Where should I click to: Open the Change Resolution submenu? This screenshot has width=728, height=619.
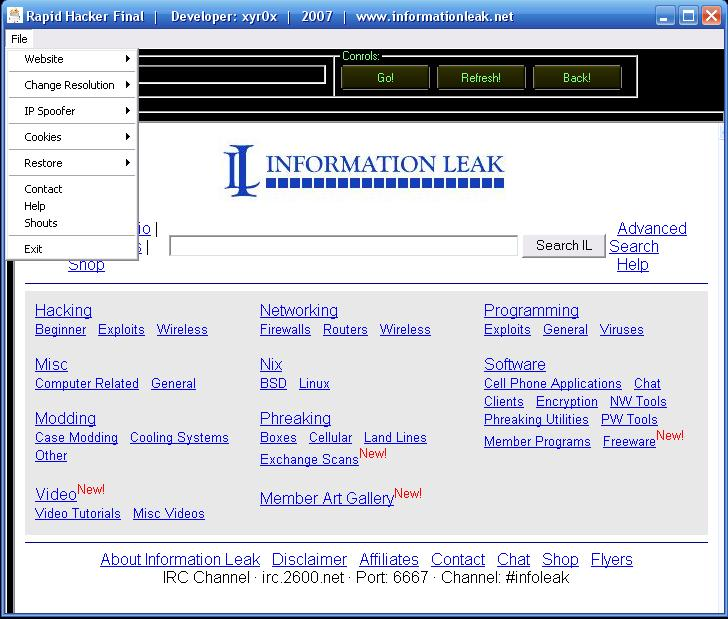pyautogui.click(x=72, y=85)
